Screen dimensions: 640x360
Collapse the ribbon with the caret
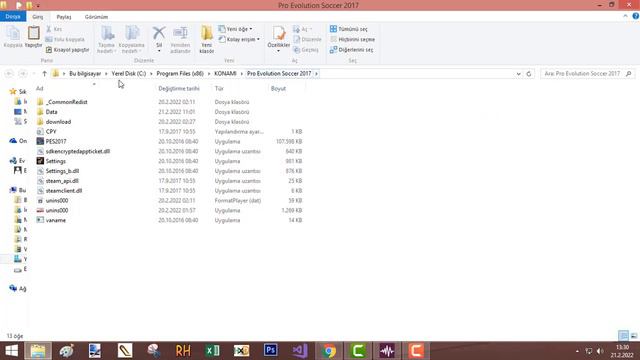[625, 16]
